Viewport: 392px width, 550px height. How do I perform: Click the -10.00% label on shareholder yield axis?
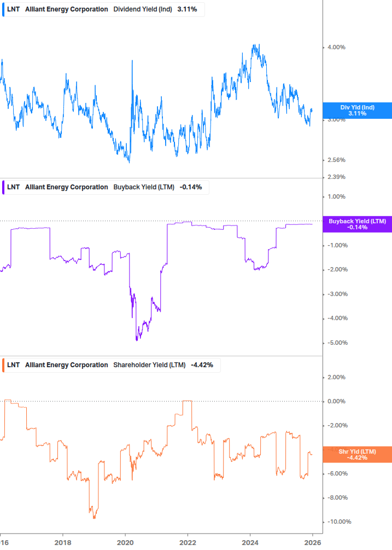point(339,522)
